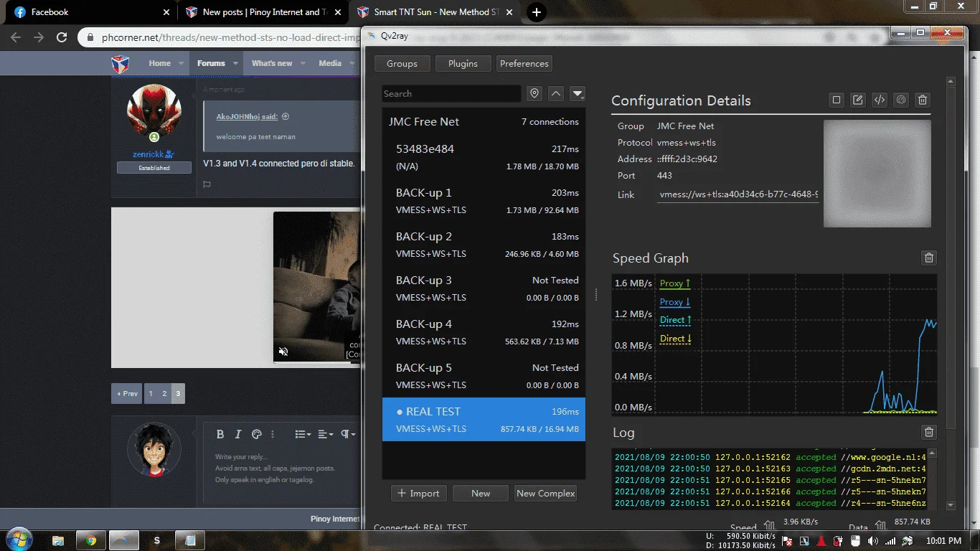980x551 pixels.
Task: Open the Home forum menu
Action: click(160, 63)
